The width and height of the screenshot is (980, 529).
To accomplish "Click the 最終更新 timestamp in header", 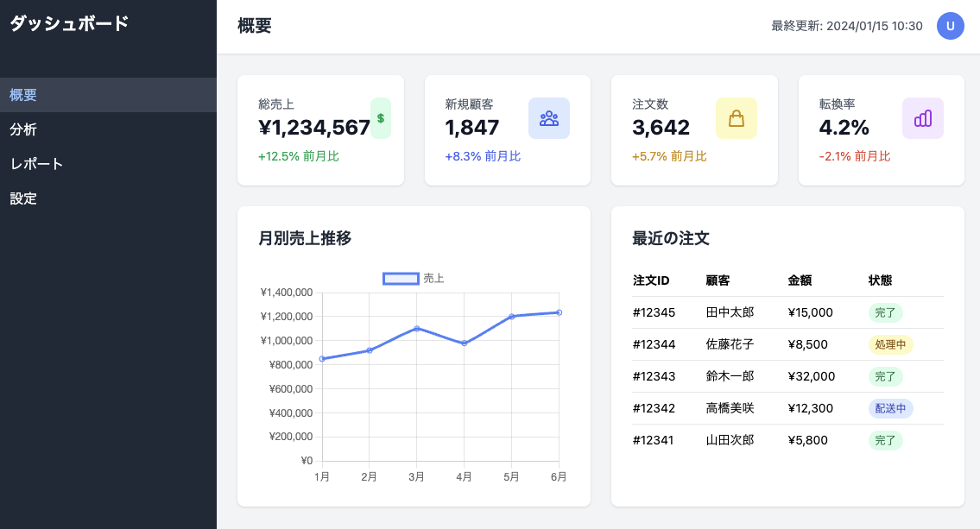I will [847, 26].
